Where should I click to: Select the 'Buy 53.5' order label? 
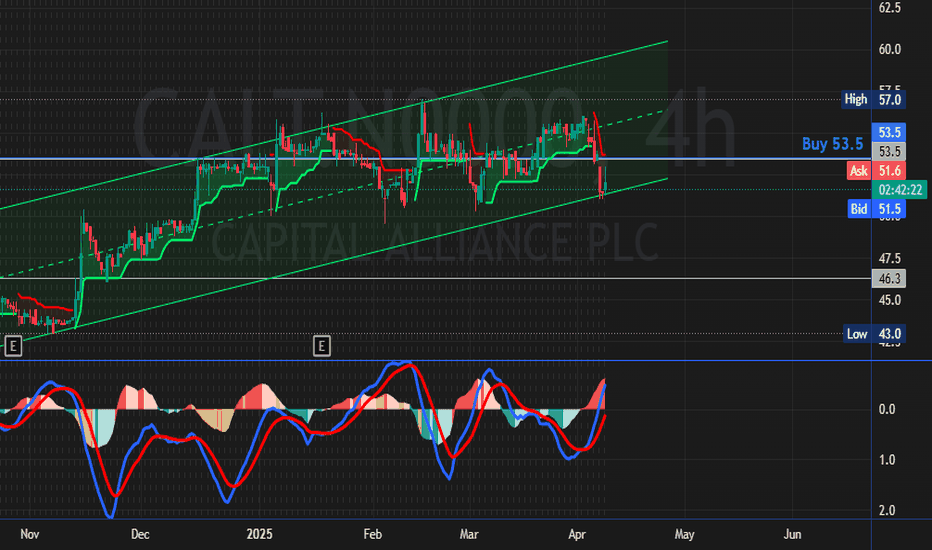(832, 144)
